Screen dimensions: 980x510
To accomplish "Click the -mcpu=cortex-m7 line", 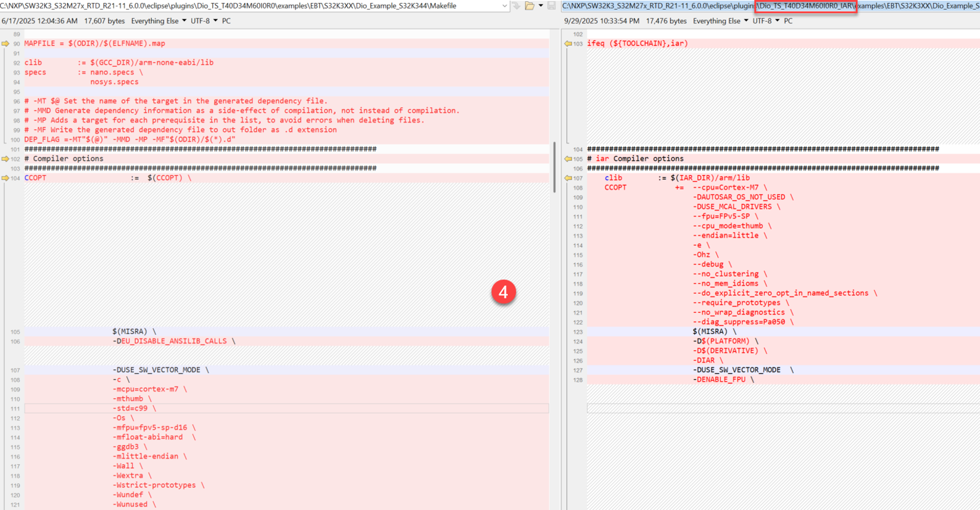I will coord(149,389).
